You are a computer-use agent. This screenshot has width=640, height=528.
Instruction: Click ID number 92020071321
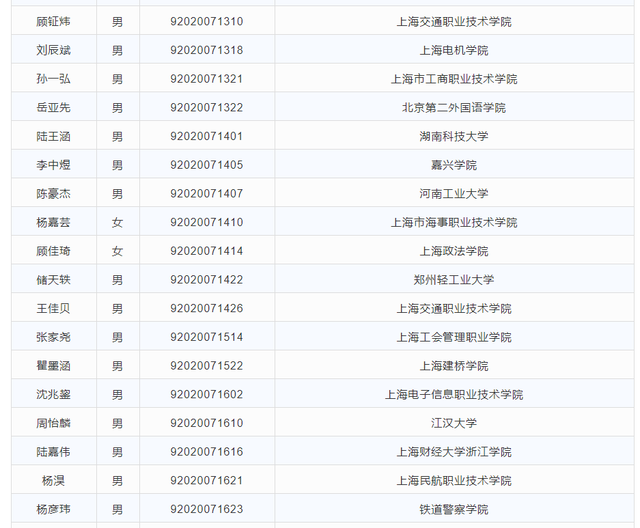[x=207, y=79]
